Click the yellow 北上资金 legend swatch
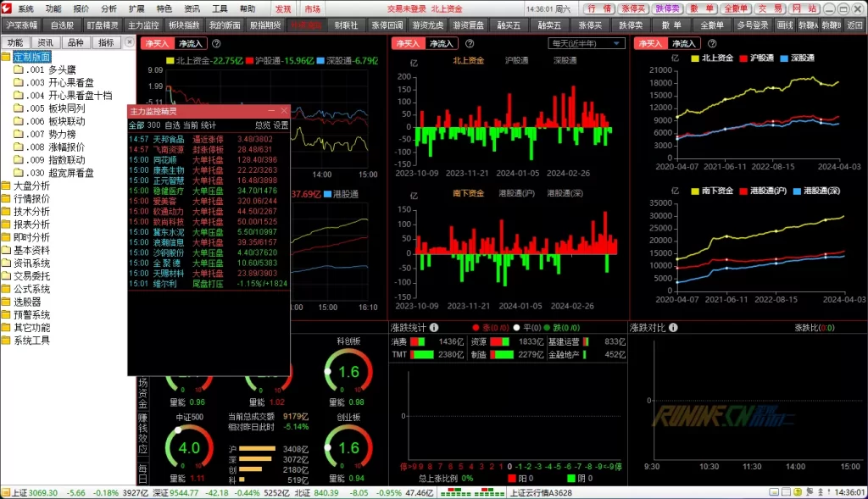 click(170, 61)
